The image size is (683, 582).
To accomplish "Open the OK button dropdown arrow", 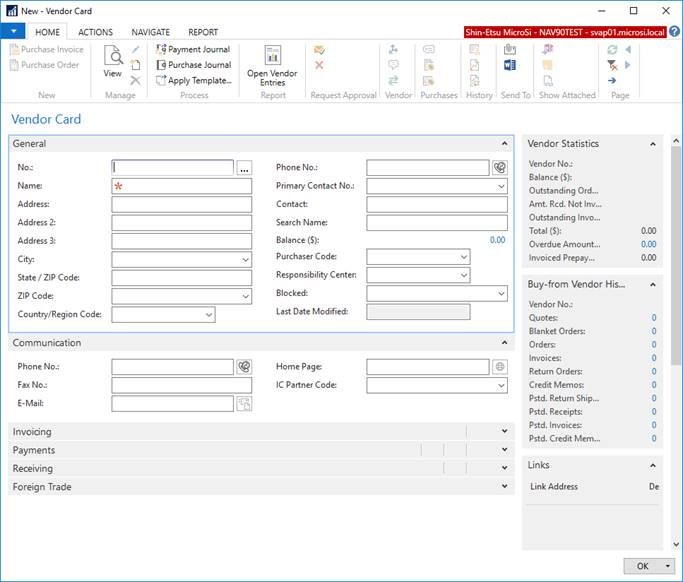I will [x=668, y=566].
